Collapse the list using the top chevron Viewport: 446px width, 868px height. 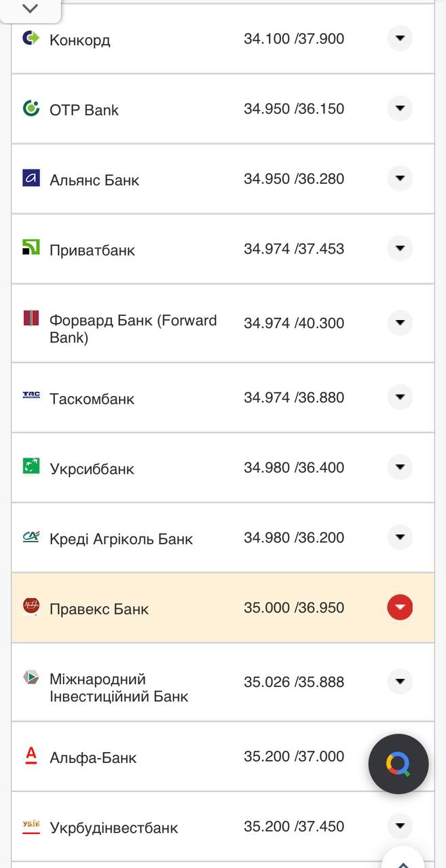click(29, 9)
